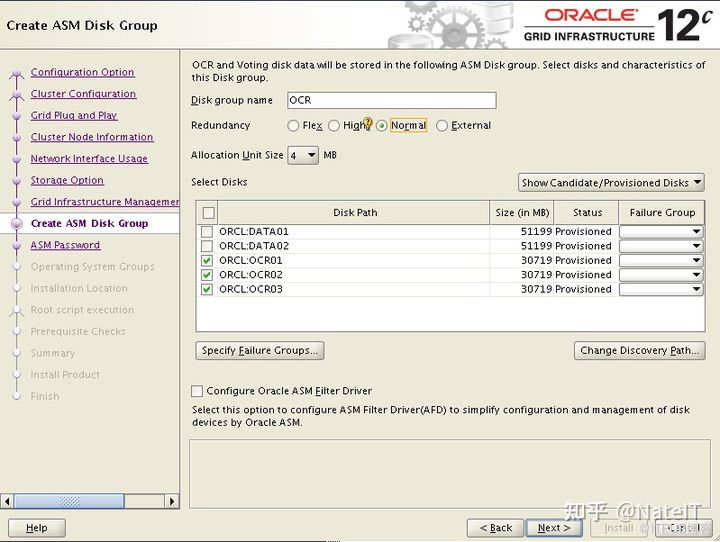This screenshot has width=720, height=542.
Task: Go to the Cluster Node Information step
Action: [92, 137]
